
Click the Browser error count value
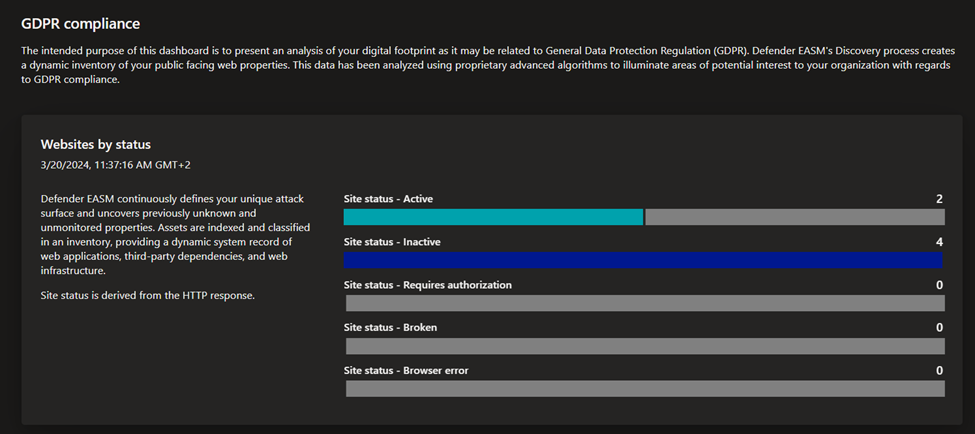click(940, 371)
